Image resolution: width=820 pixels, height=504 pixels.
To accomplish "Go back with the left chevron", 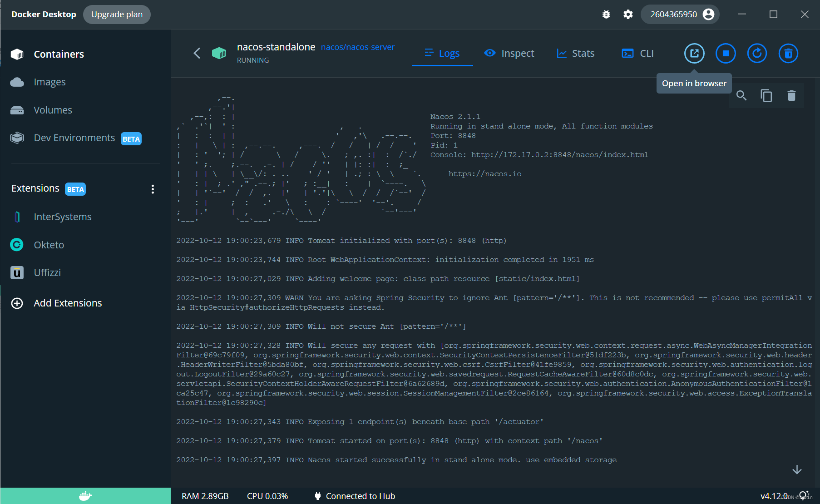I will point(197,53).
